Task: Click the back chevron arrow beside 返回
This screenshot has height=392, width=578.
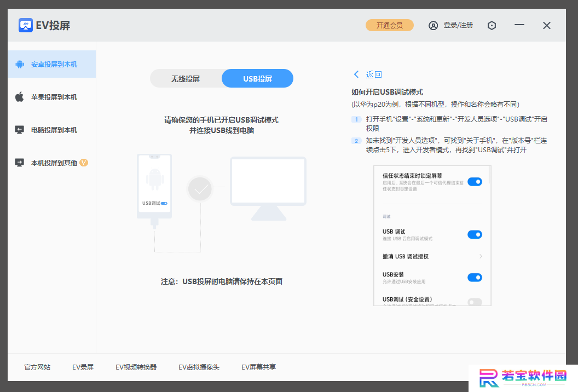Action: tap(356, 74)
